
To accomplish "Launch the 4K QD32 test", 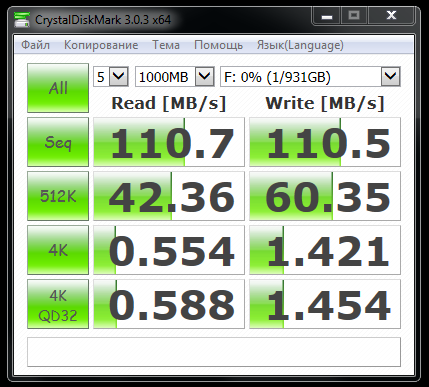I will point(58,304).
